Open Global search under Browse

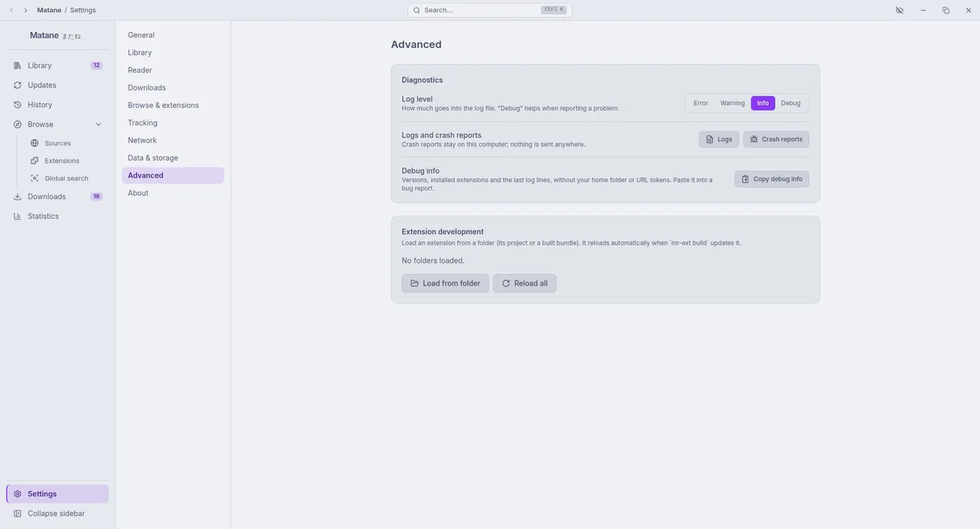[66, 178]
